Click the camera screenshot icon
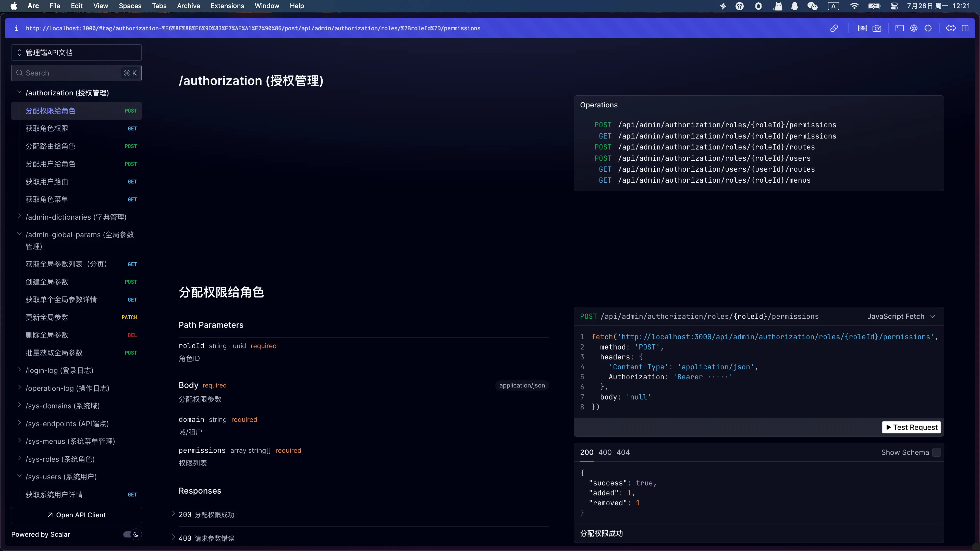The height and width of the screenshot is (551, 980). (x=877, y=28)
